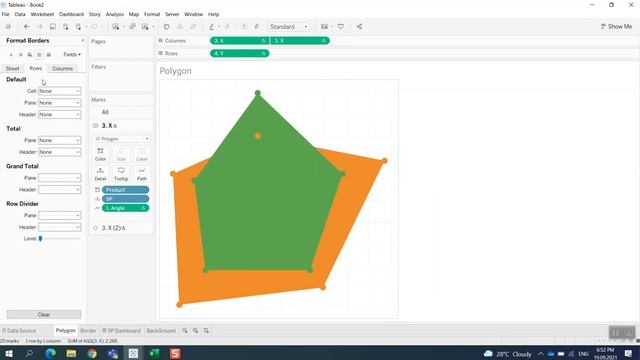Click the 4. Y pill on Rows shelf

pyautogui.click(x=240, y=53)
